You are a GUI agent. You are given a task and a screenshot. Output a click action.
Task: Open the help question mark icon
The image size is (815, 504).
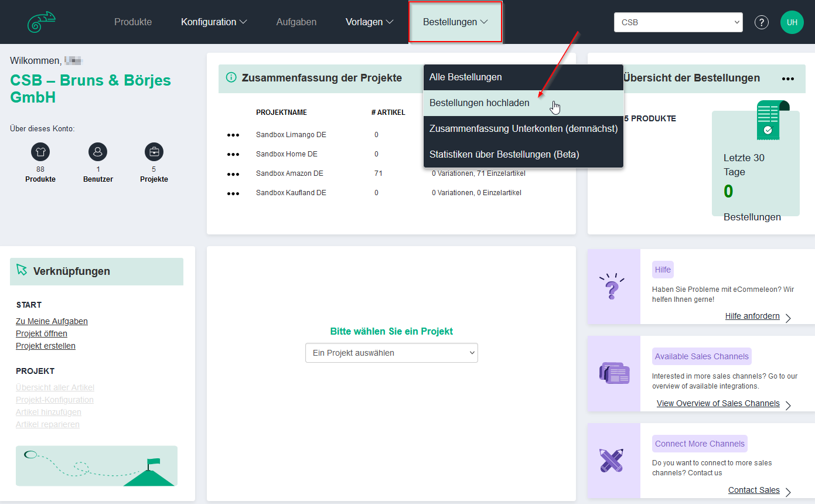761,22
